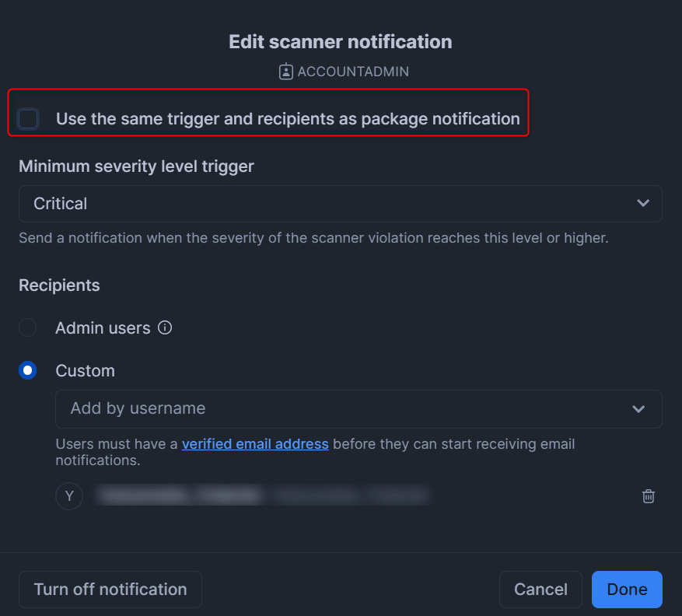Open the Critical severity level dropdown
682x616 pixels.
(x=340, y=204)
